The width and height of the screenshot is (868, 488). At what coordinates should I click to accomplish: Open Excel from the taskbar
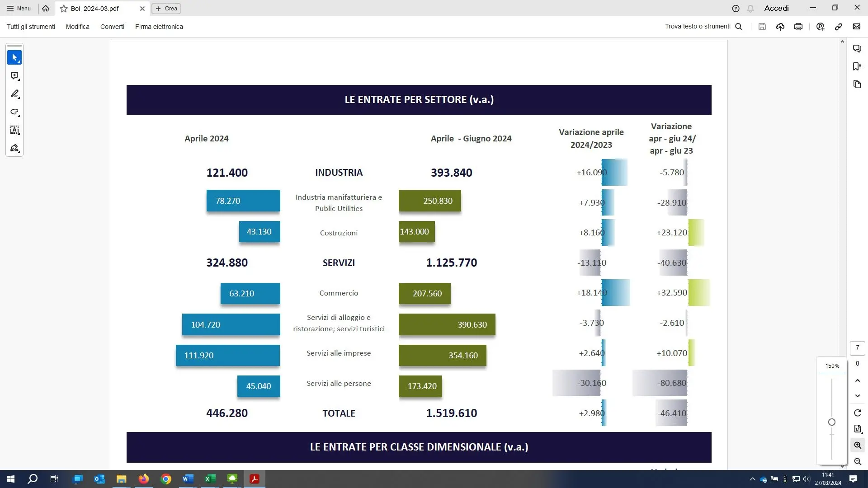(x=210, y=479)
